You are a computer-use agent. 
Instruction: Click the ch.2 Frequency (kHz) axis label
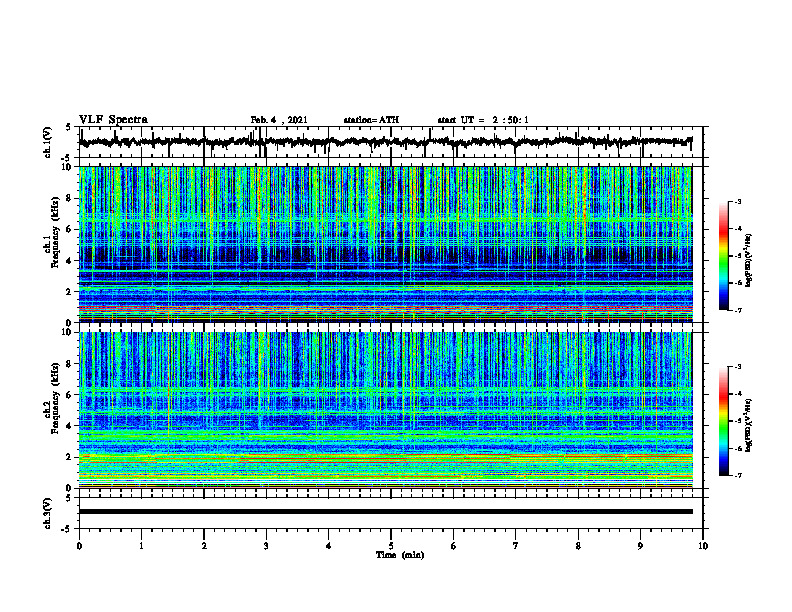click(52, 398)
